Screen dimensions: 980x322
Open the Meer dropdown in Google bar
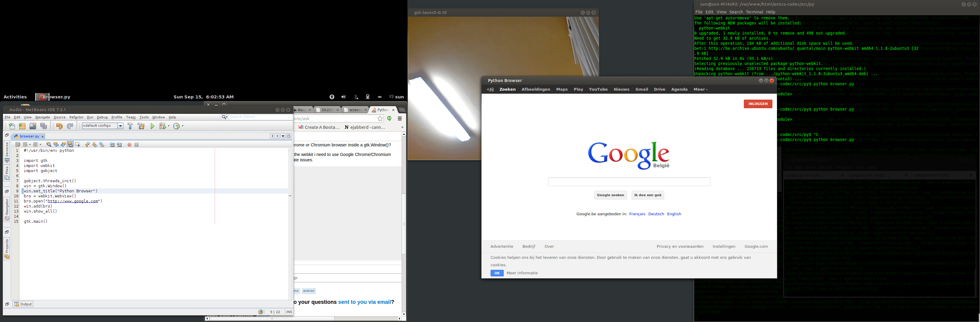(700, 89)
